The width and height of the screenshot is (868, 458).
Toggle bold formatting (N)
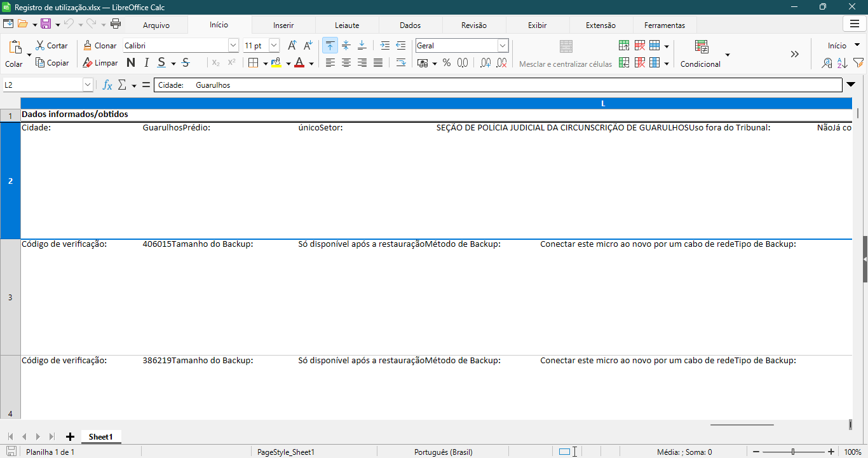click(x=131, y=63)
